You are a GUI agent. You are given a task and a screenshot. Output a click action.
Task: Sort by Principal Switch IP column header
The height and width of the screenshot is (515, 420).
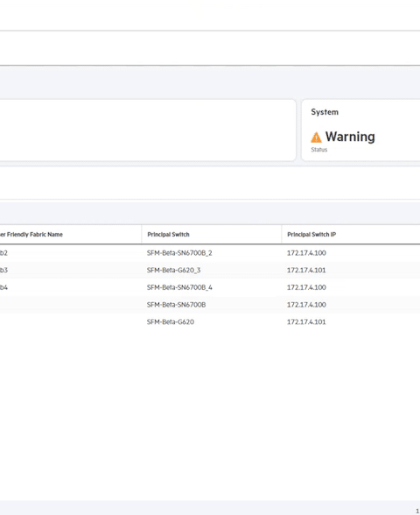pyautogui.click(x=311, y=235)
